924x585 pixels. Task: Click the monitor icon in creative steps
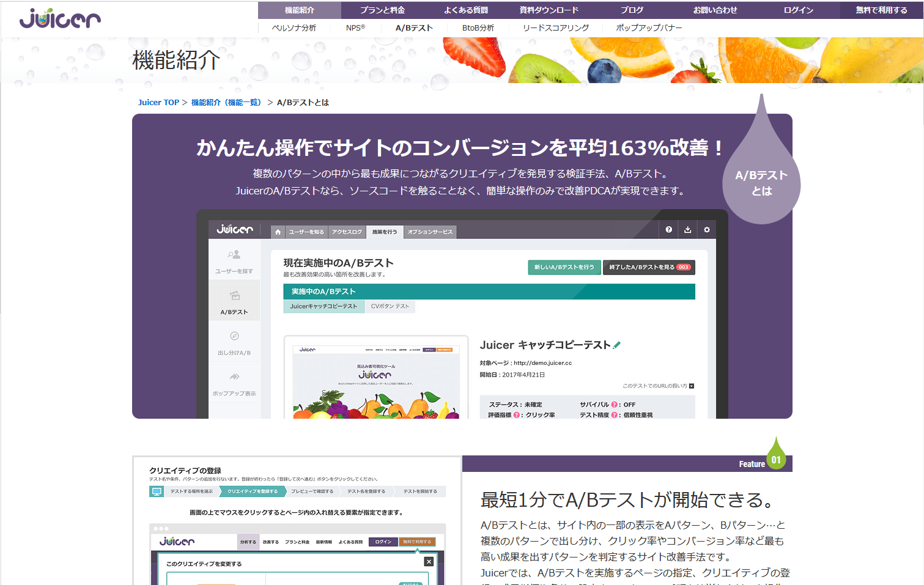(157, 491)
